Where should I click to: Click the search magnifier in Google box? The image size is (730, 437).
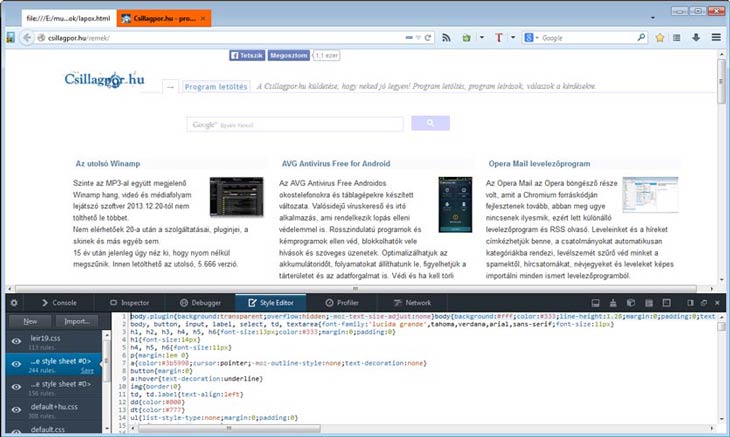point(641,37)
